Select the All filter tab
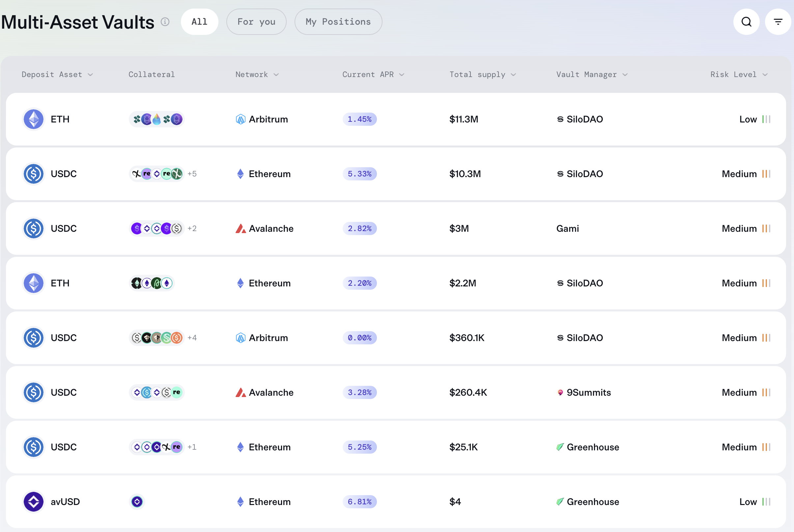This screenshot has height=532, width=794. coord(200,21)
